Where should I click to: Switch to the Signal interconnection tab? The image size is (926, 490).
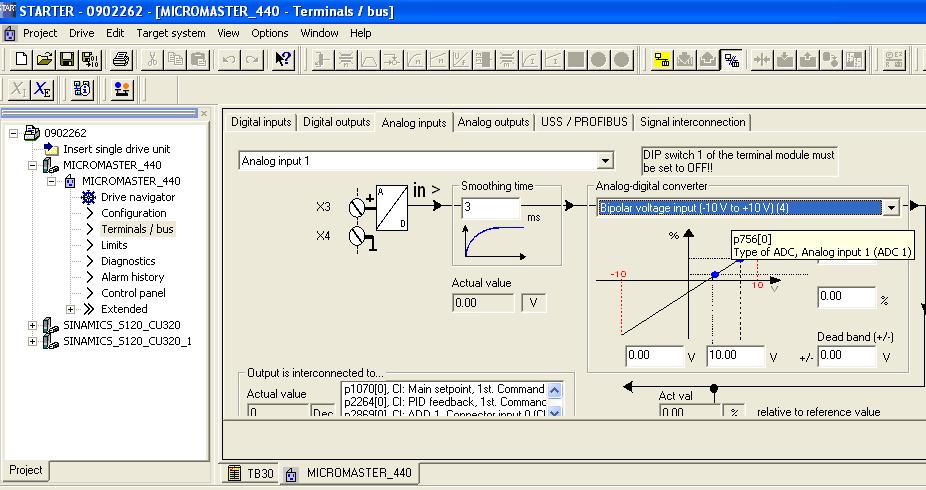693,122
